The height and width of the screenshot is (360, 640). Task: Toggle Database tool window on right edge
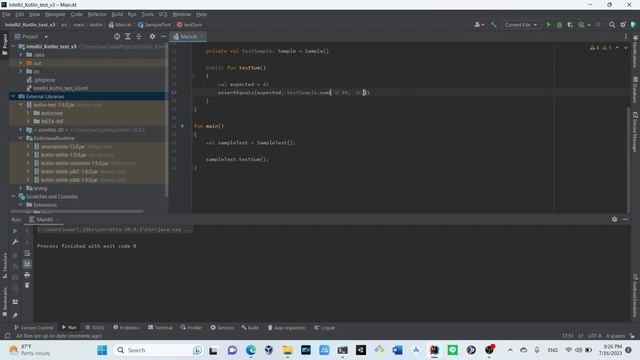pos(636,90)
